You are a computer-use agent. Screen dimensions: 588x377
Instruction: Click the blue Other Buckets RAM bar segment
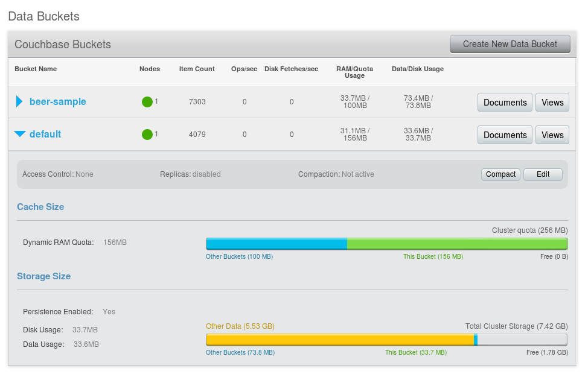point(276,244)
